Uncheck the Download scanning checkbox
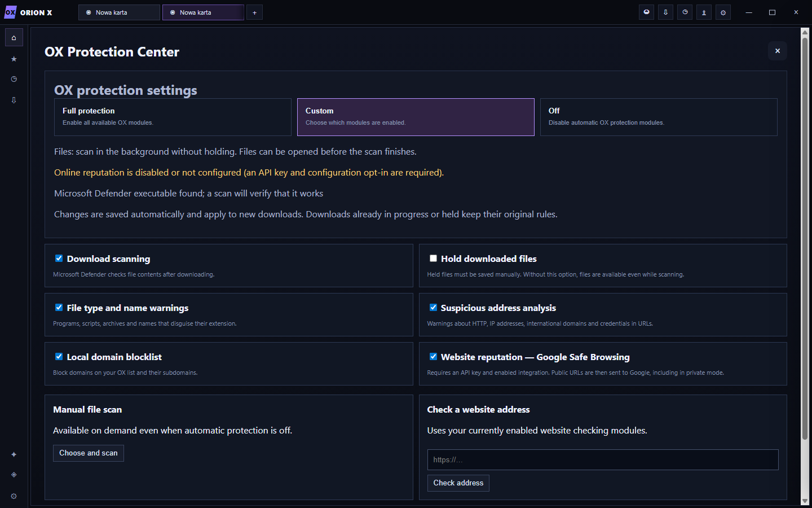This screenshot has width=812, height=508. point(59,259)
